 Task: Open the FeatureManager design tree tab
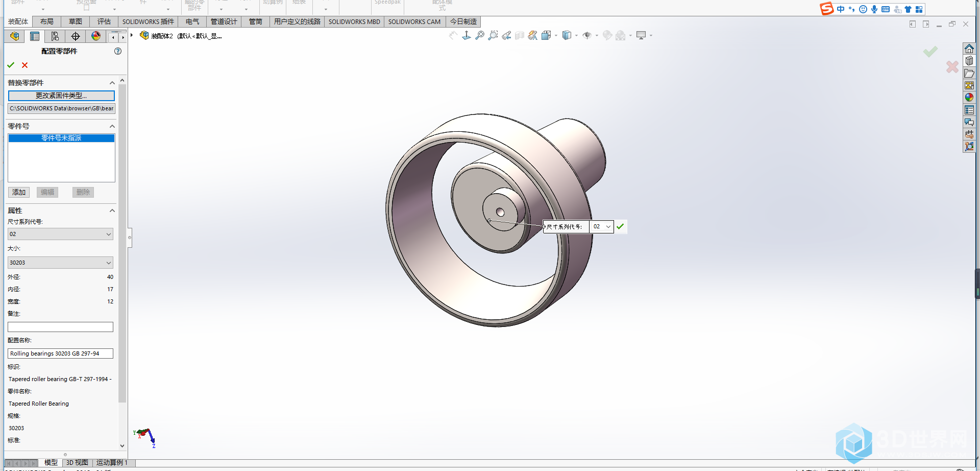coord(14,36)
